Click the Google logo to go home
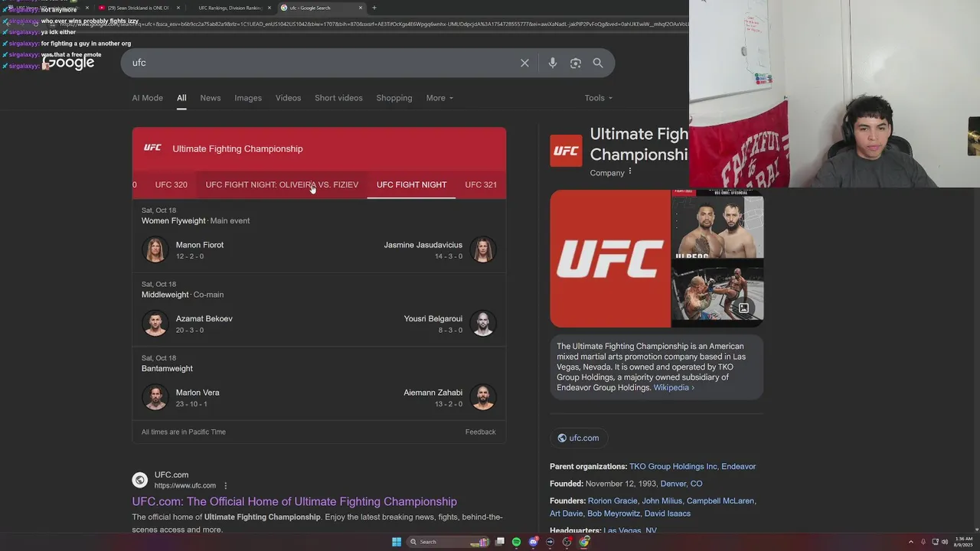980x551 pixels. point(69,63)
